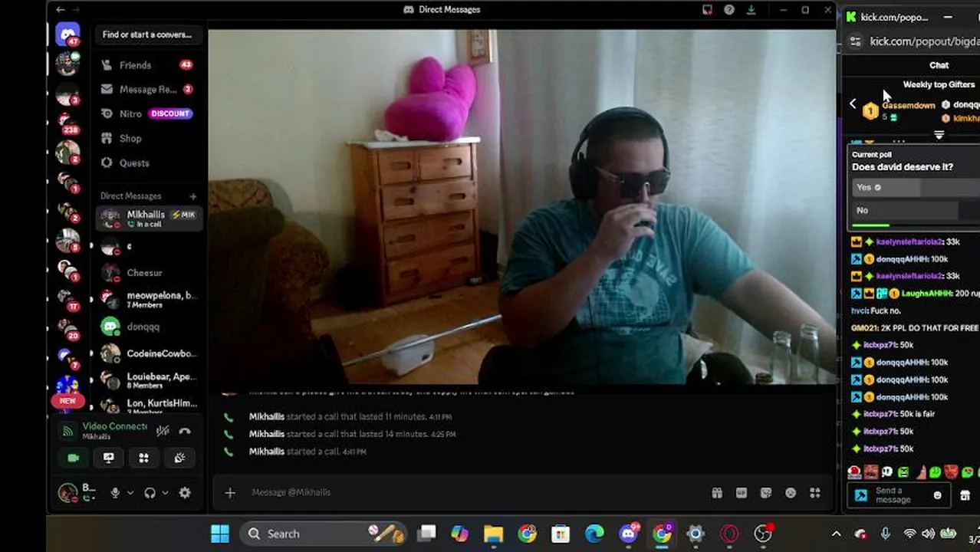Viewport: 980px width, 552px height.
Task: Open the Discord Shop
Action: click(147, 138)
